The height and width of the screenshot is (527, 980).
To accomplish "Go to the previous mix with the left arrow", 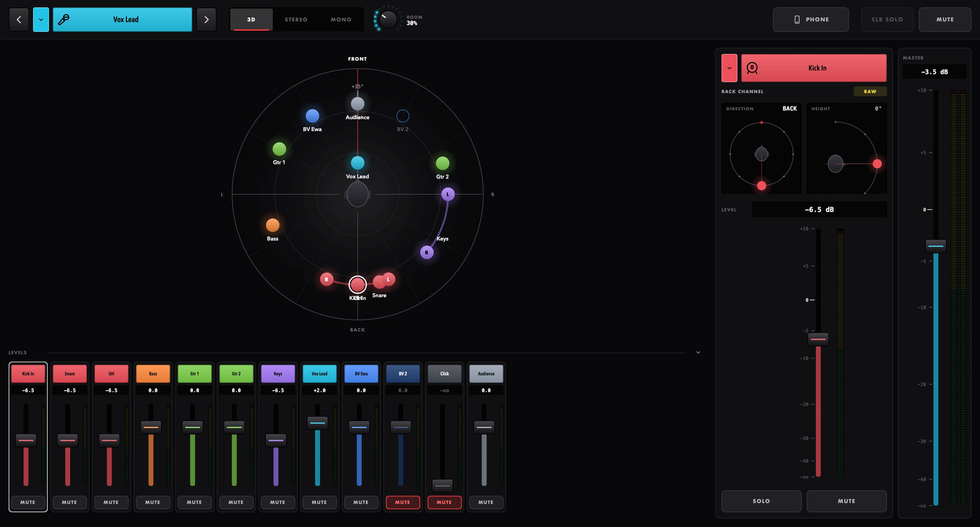I will pos(19,19).
